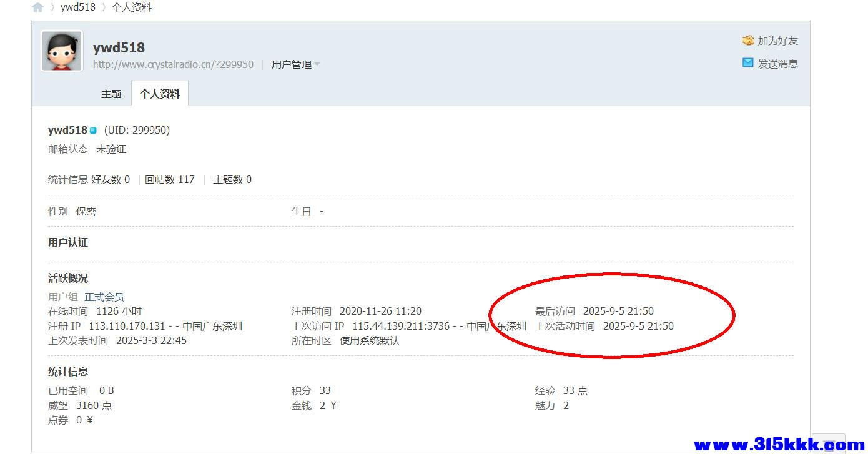Select the 个人资料 tab
The height and width of the screenshot is (454, 868).
click(x=160, y=94)
